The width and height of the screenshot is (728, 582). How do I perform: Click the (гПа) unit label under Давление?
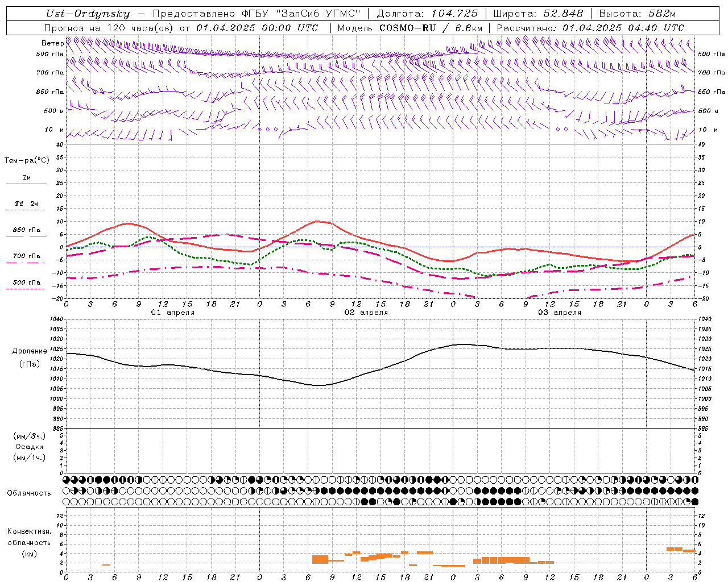(x=30, y=364)
